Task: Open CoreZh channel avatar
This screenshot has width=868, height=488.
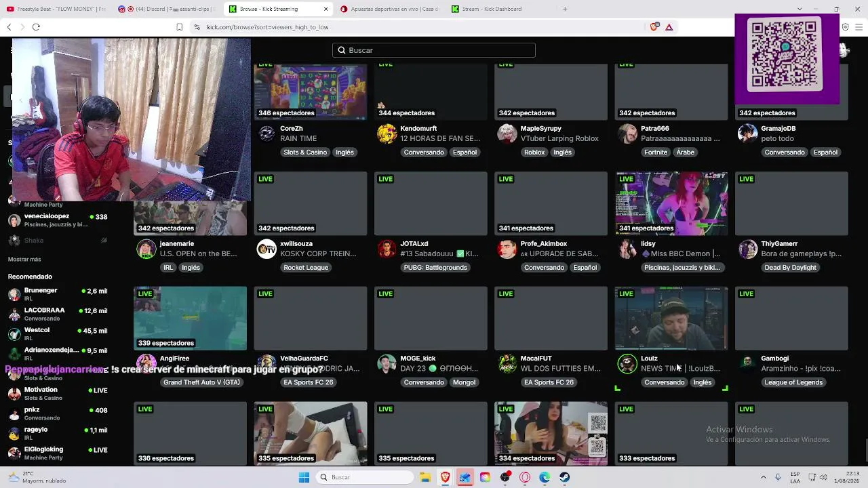Action: click(x=267, y=134)
